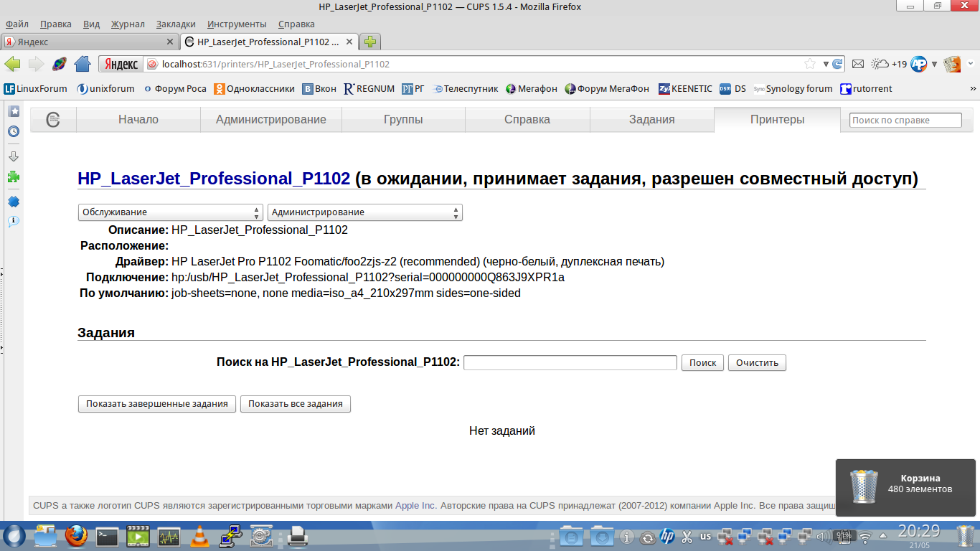Focus the Поиск по справке field
Screen dimensions: 980x551
pyautogui.click(x=905, y=121)
